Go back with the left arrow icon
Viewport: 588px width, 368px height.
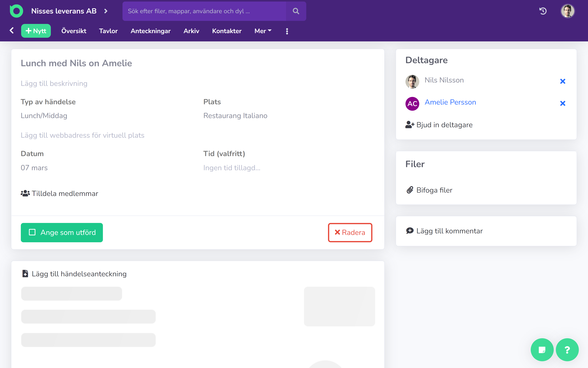(x=11, y=30)
